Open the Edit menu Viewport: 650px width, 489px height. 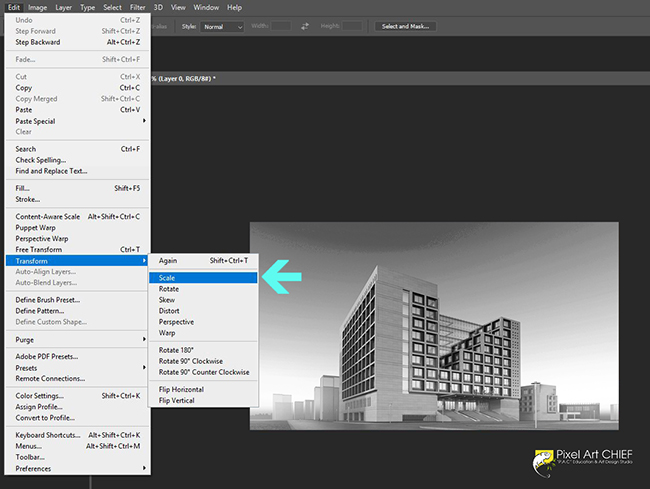[14, 7]
